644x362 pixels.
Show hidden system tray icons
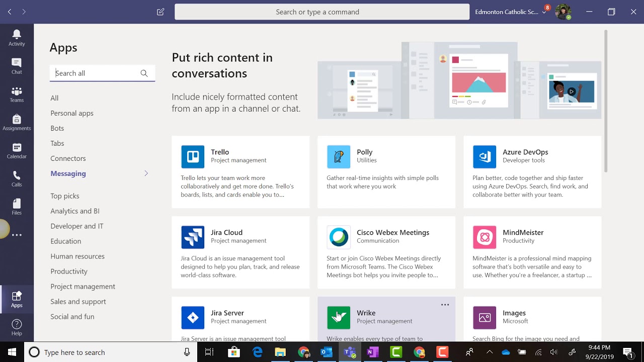[490, 352]
